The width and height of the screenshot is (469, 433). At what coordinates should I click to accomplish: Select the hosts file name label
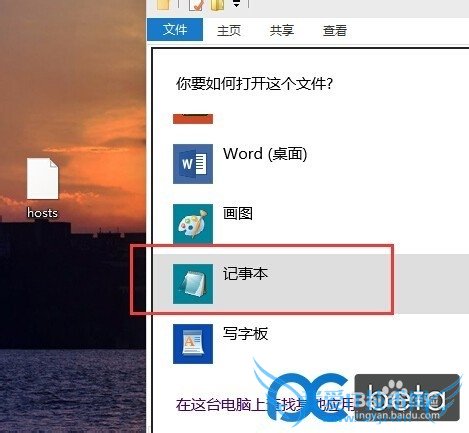pyautogui.click(x=42, y=213)
